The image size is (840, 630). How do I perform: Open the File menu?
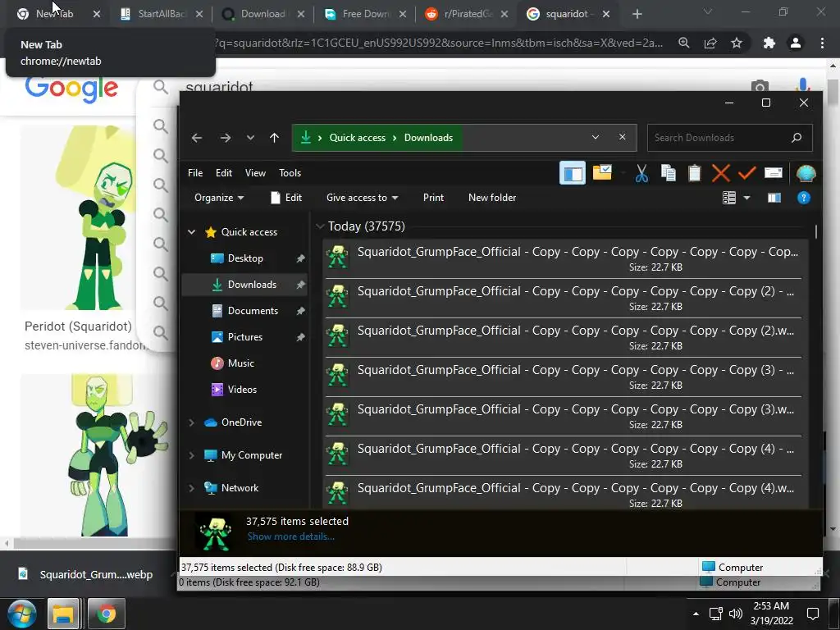point(195,172)
